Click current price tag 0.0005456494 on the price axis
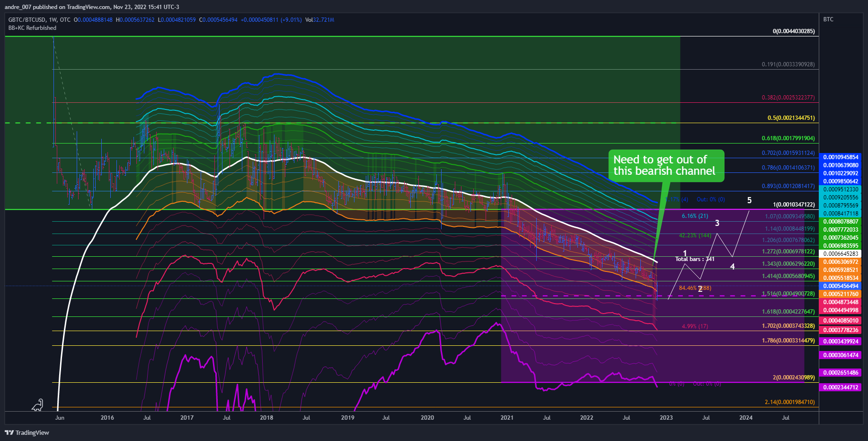This screenshot has width=868, height=441. tap(841, 286)
